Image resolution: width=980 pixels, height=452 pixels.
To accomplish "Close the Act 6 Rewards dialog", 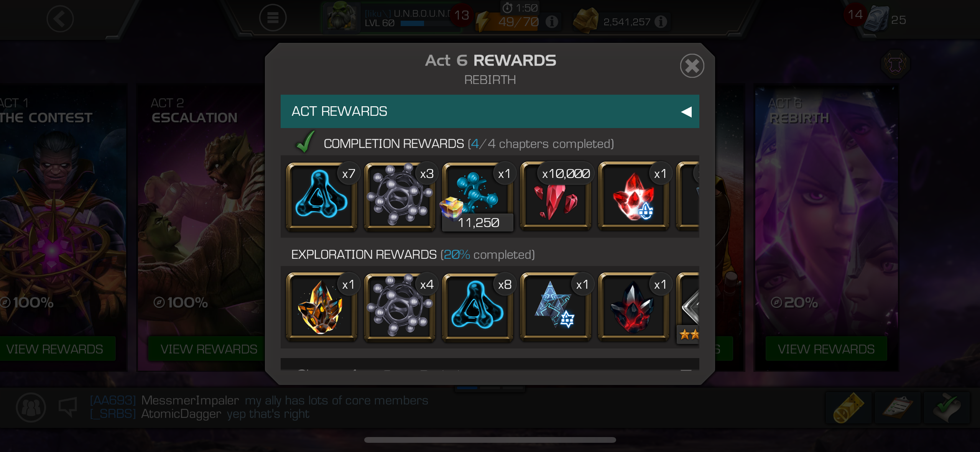I will click(x=692, y=66).
